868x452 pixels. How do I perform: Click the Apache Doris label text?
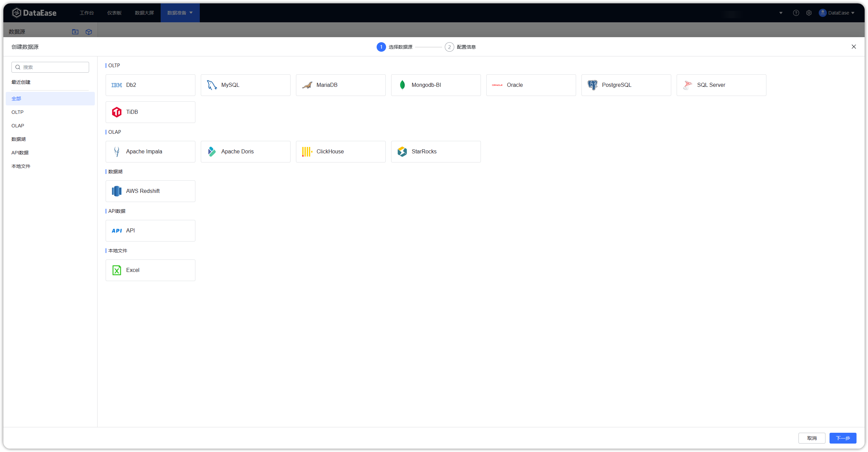[x=237, y=152]
